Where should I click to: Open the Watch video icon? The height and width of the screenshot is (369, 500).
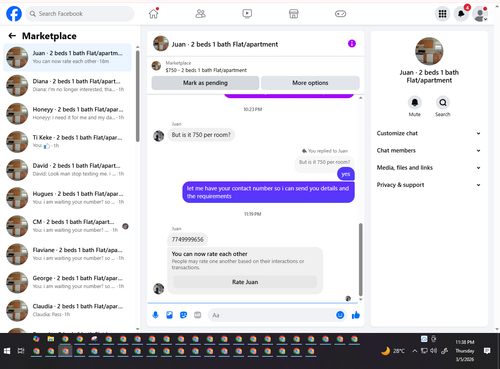coord(247,14)
